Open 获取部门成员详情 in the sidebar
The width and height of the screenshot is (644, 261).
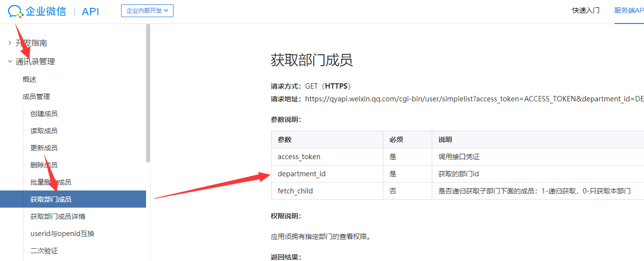point(58,216)
